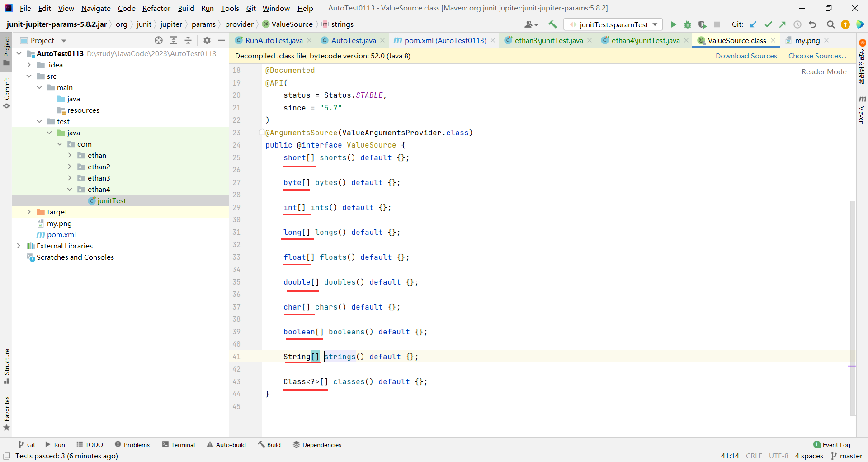This screenshot has width=868, height=462.
Task: Toggle Reader Mode in editor
Action: [x=824, y=71]
